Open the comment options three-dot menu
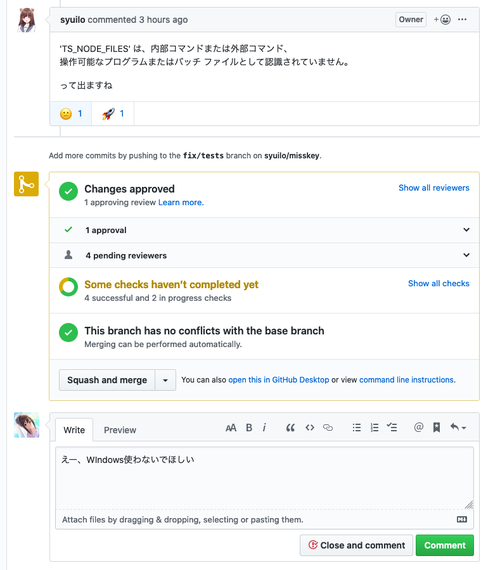Viewport: 500px width, 570px height. tap(462, 20)
